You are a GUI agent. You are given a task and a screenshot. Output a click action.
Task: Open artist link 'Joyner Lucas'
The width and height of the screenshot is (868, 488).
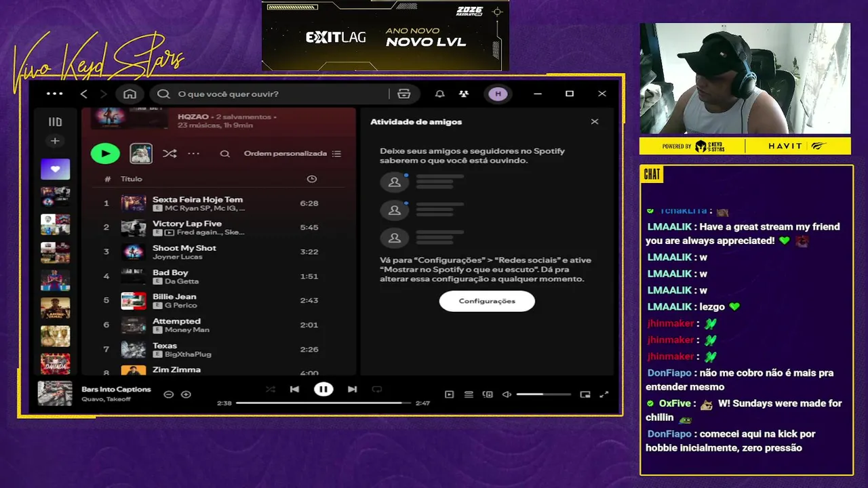coord(177,257)
